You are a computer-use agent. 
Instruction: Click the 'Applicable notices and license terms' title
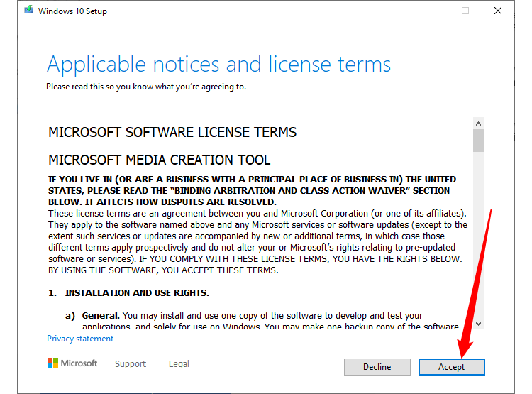[x=219, y=64]
